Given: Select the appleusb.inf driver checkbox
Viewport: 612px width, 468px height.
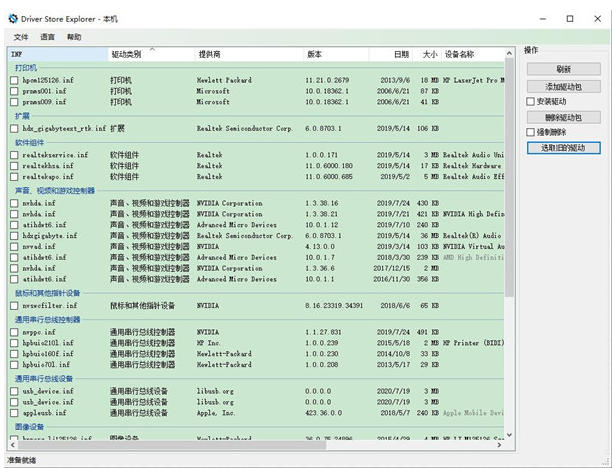Looking at the screenshot, I should [14, 412].
